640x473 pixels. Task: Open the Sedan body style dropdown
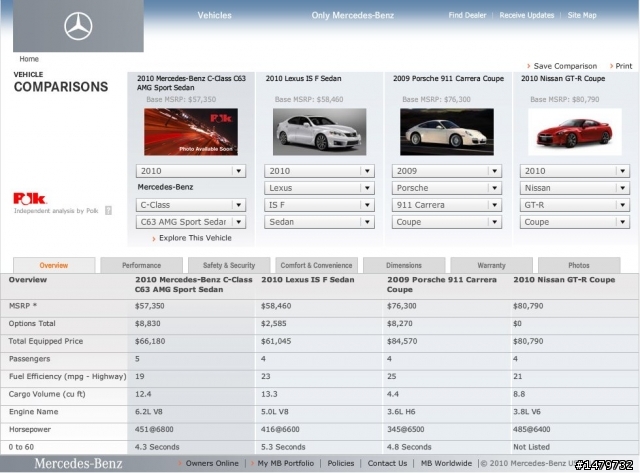319,222
